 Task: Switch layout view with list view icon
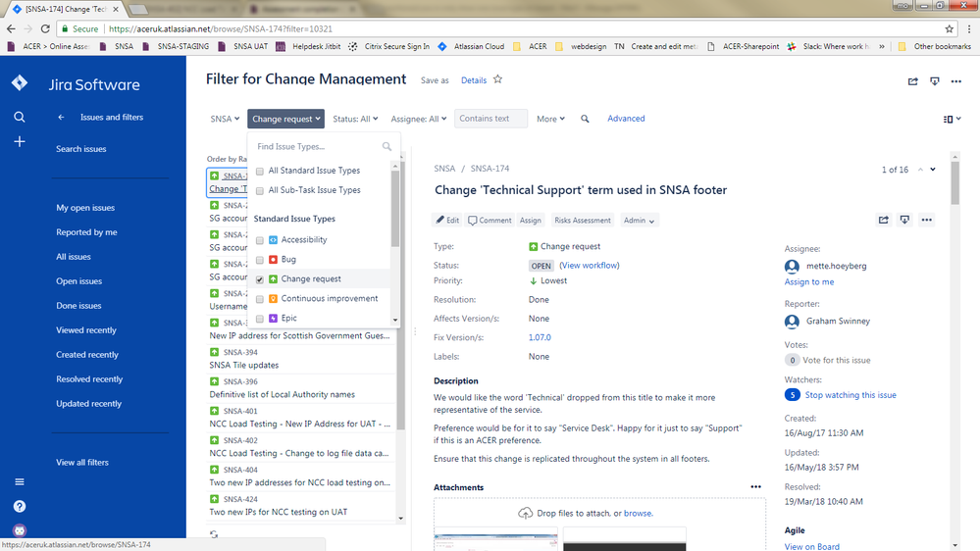click(x=952, y=119)
